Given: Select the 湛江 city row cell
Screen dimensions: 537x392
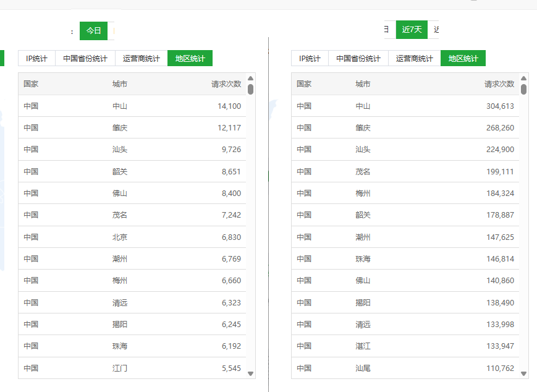Looking at the screenshot, I should click(x=363, y=346).
